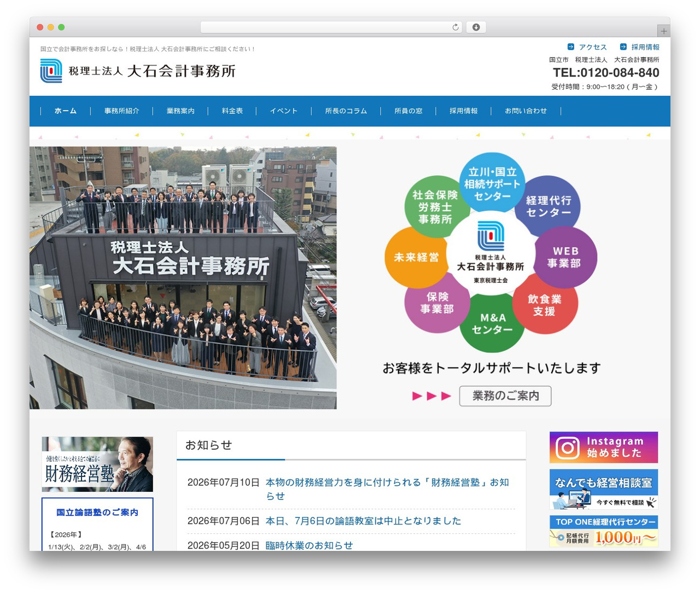This screenshot has width=700, height=593.
Task: Select the 未来経営 circle
Action: click(x=417, y=257)
